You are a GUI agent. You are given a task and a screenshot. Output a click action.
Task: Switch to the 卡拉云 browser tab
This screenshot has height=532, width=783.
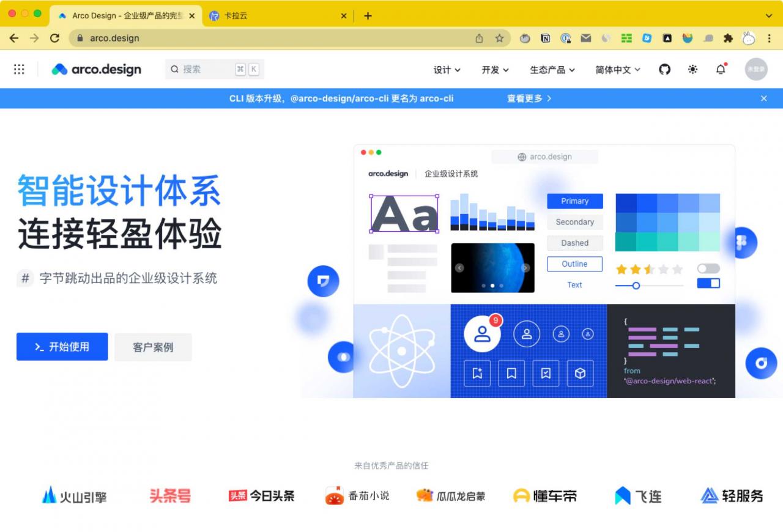[278, 16]
